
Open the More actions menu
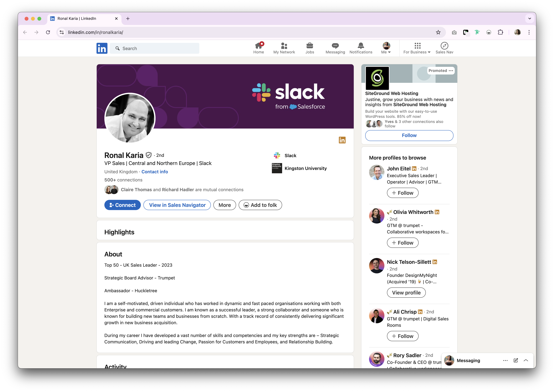224,205
